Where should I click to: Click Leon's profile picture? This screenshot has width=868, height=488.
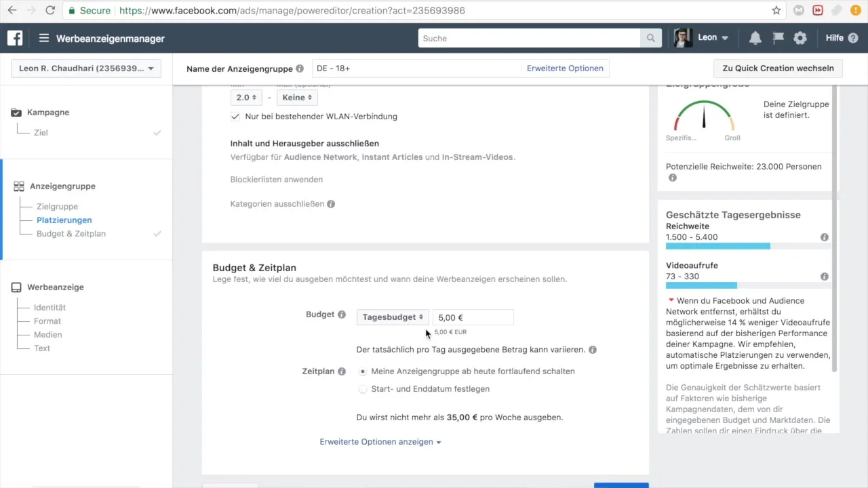pyautogui.click(x=684, y=38)
